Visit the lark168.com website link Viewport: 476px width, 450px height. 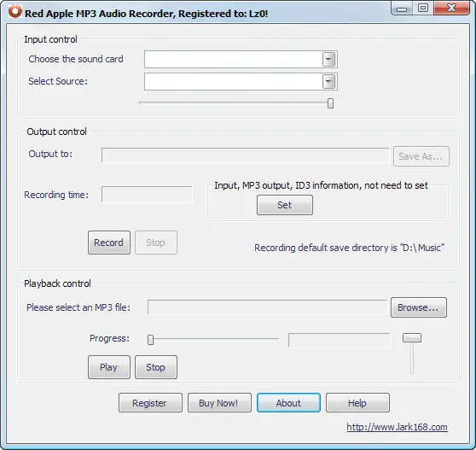tap(397, 427)
